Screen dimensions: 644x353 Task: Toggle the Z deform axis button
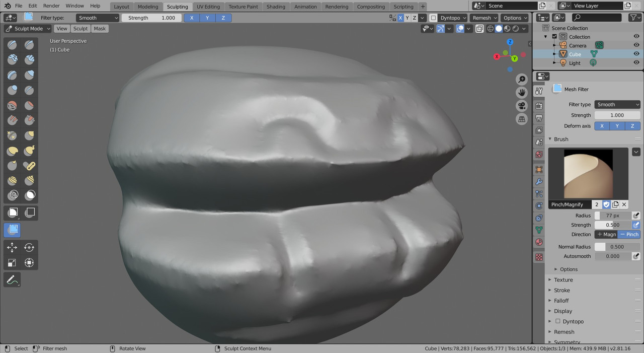click(x=632, y=126)
